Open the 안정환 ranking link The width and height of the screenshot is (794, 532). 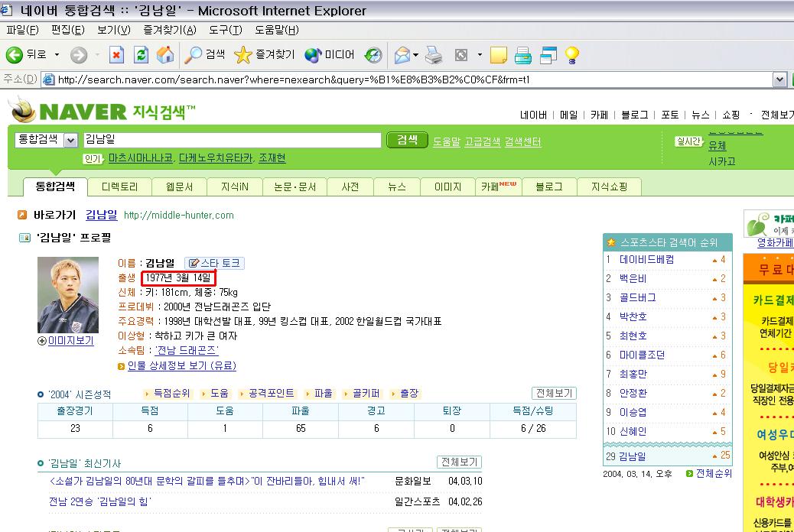(633, 393)
